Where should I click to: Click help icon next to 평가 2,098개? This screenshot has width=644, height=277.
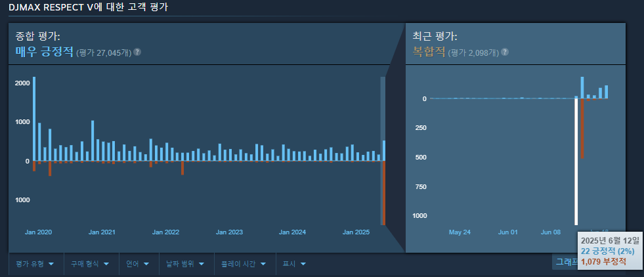tap(505, 52)
